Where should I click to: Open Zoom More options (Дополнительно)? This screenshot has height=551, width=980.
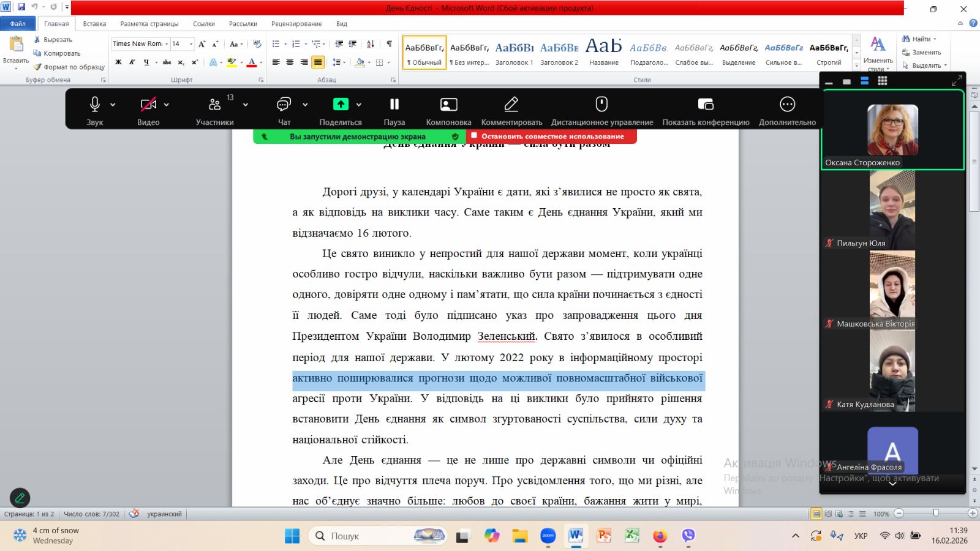point(787,105)
